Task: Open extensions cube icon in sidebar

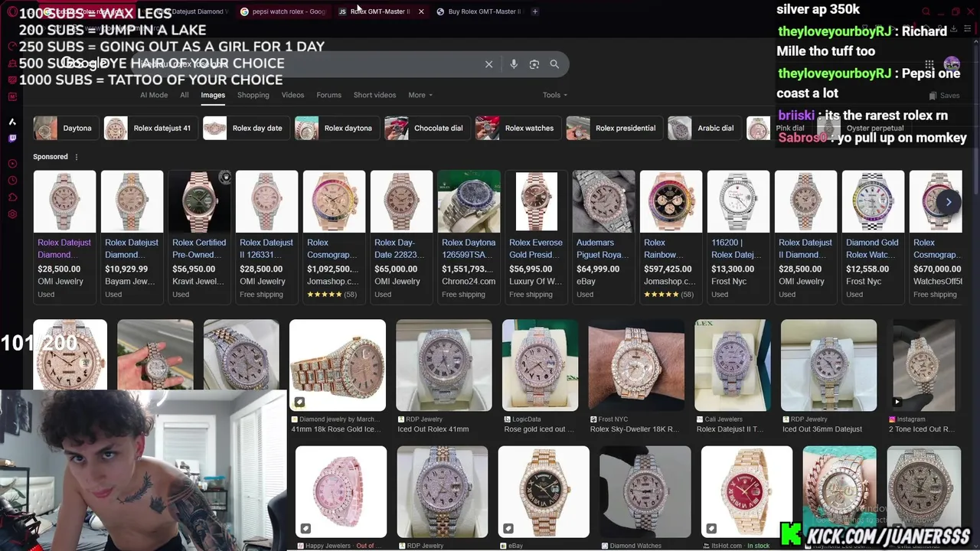Action: pyautogui.click(x=12, y=197)
